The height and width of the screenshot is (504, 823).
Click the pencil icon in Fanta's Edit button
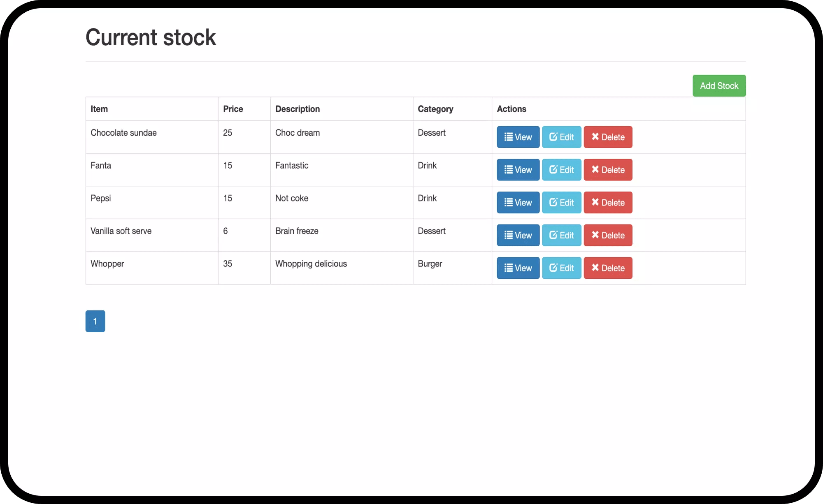point(553,169)
